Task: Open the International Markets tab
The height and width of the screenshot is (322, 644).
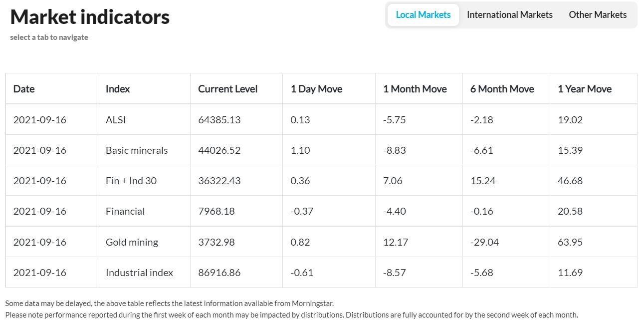Action: pyautogui.click(x=509, y=15)
